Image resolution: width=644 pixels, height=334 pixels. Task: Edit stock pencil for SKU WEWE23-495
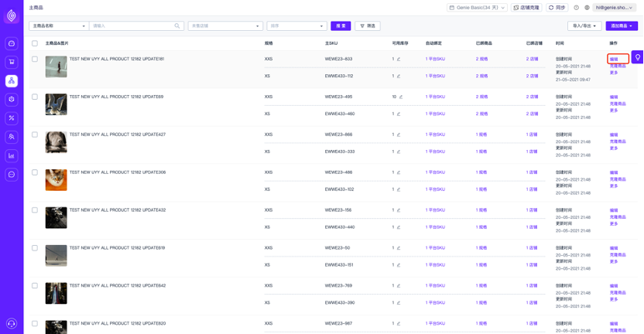401,97
